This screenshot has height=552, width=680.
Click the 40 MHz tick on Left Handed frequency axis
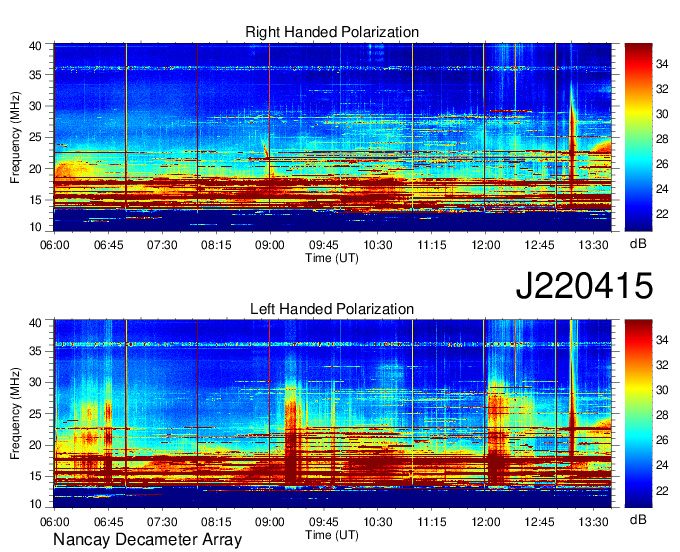click(x=35, y=323)
